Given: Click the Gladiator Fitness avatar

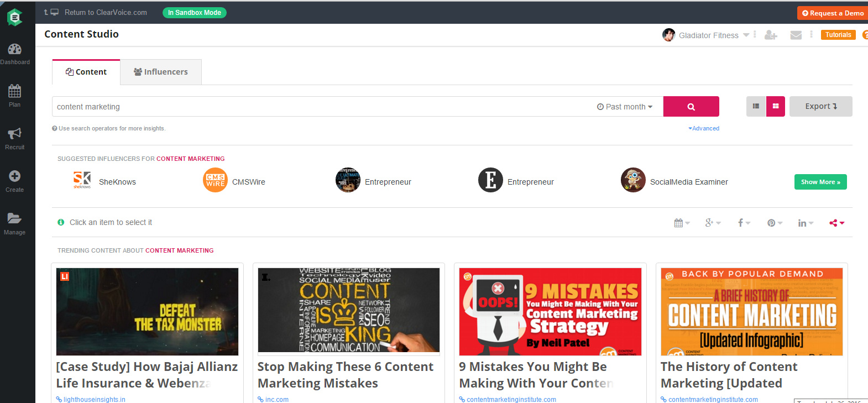Looking at the screenshot, I should pos(669,35).
